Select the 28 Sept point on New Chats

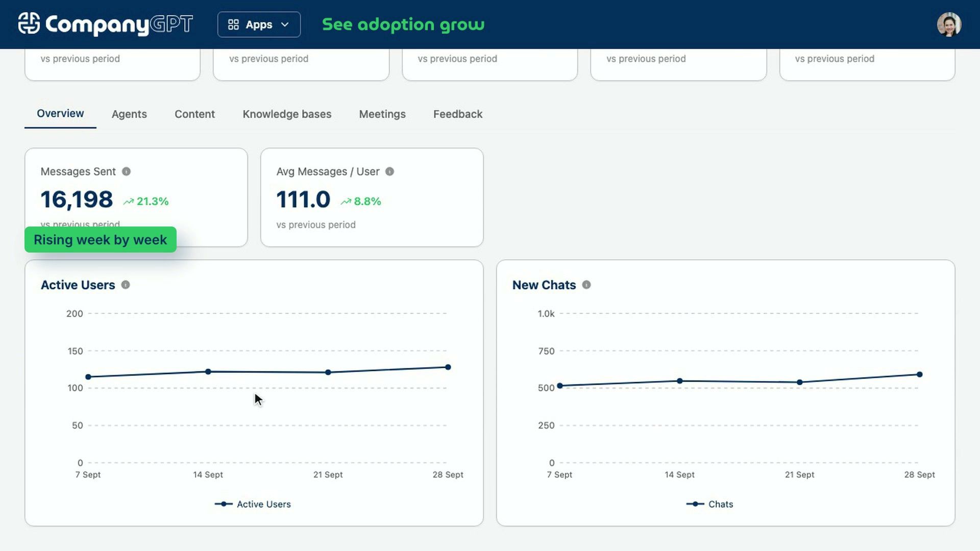[x=920, y=374]
